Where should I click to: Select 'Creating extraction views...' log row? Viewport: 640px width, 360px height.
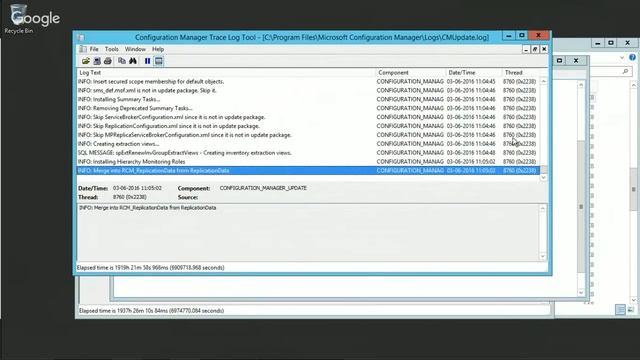coord(308,144)
